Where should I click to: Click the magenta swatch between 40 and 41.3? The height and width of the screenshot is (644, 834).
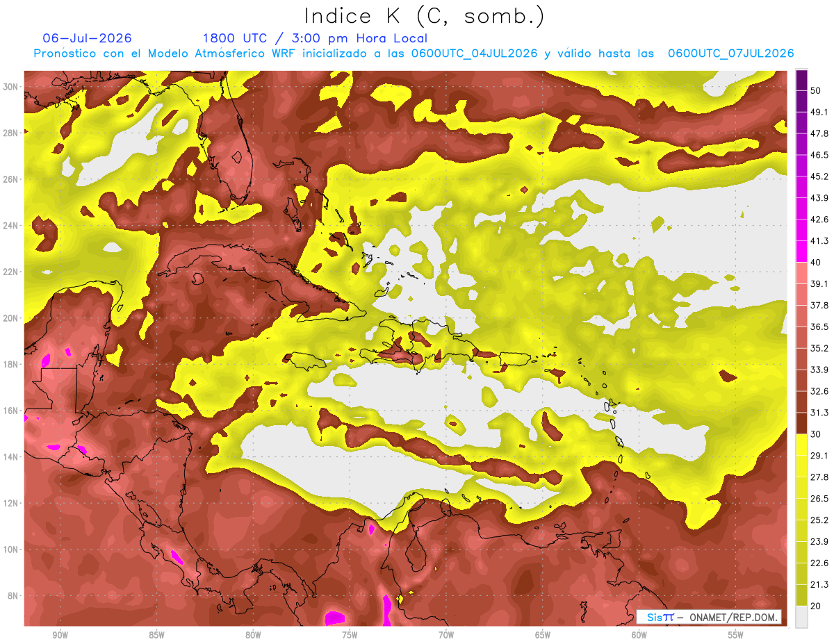click(x=802, y=251)
